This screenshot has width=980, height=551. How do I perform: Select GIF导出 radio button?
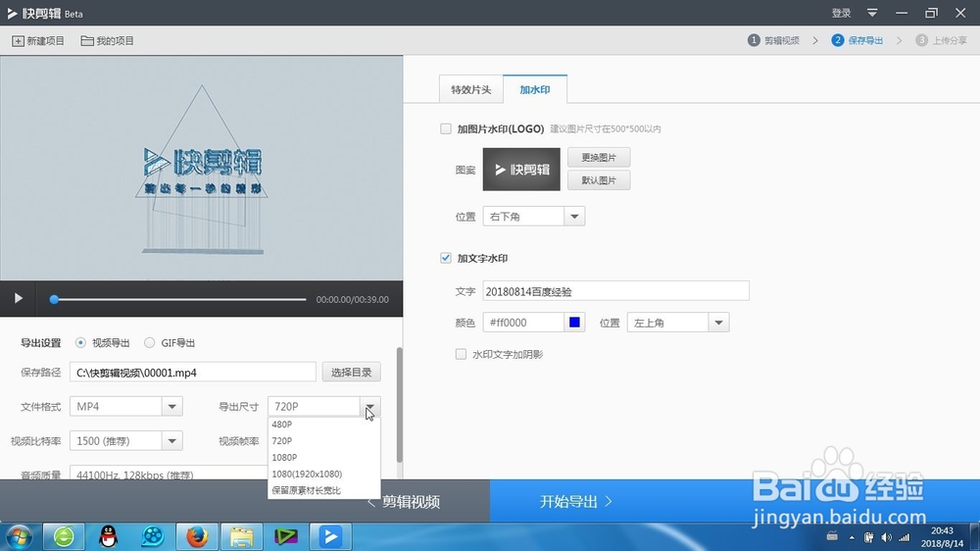(x=149, y=343)
